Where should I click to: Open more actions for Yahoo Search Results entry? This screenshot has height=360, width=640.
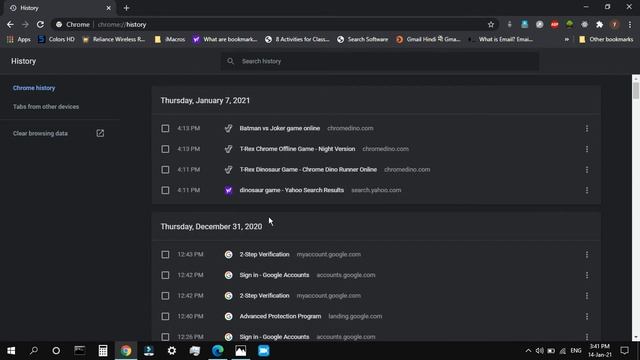[587, 190]
